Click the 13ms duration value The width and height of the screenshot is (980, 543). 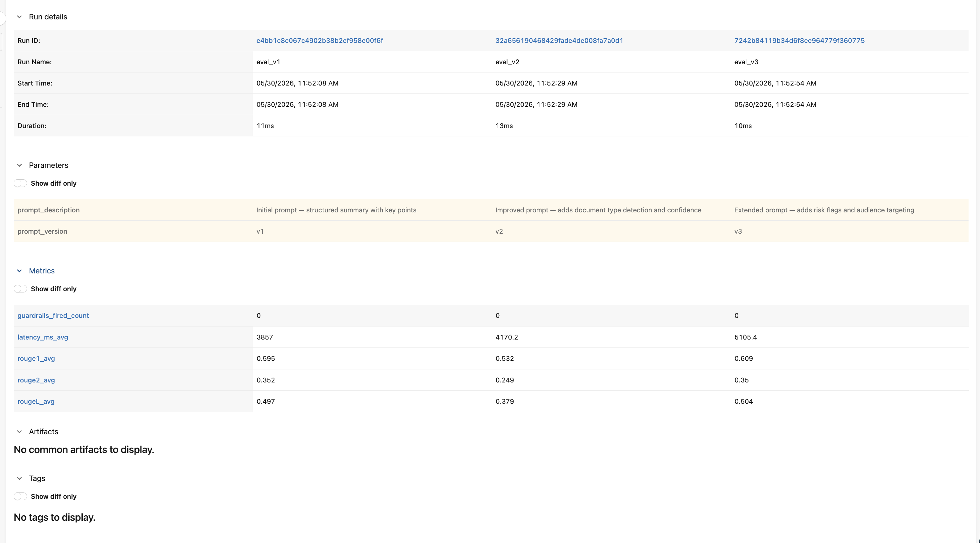coord(504,126)
